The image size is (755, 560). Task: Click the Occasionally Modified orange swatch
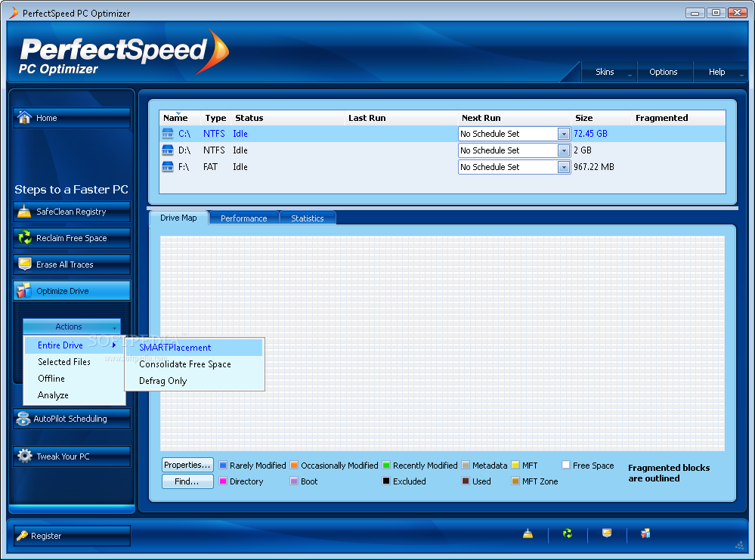(294, 465)
